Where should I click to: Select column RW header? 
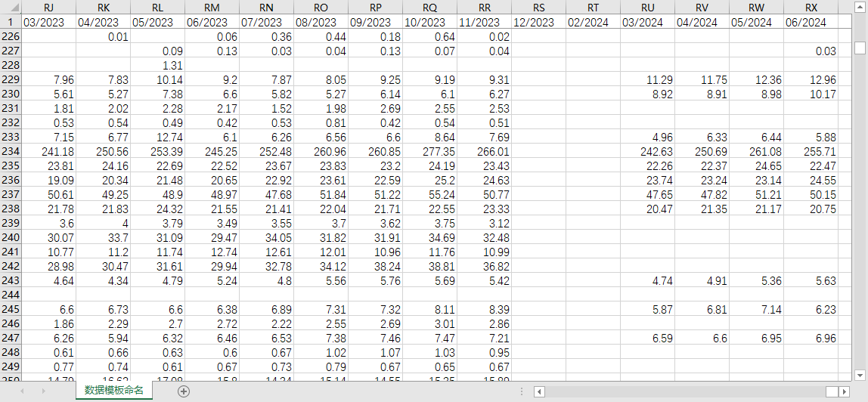click(x=756, y=8)
